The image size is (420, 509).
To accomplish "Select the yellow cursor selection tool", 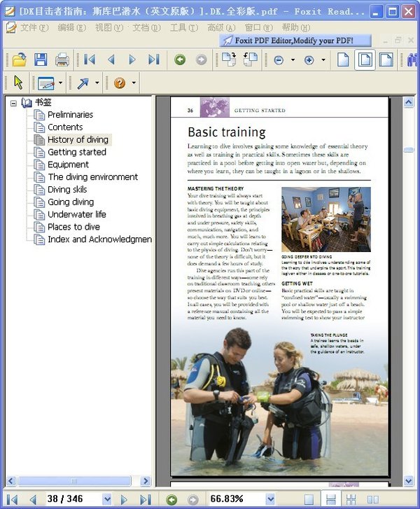I will [18, 83].
